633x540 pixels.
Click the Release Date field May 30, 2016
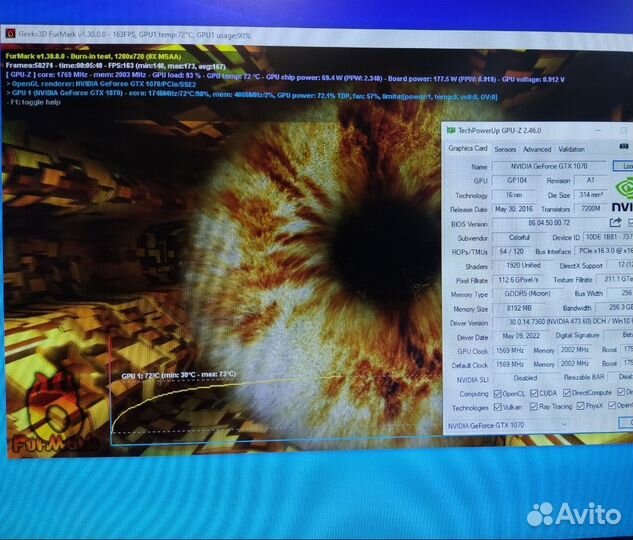pyautogui.click(x=514, y=209)
